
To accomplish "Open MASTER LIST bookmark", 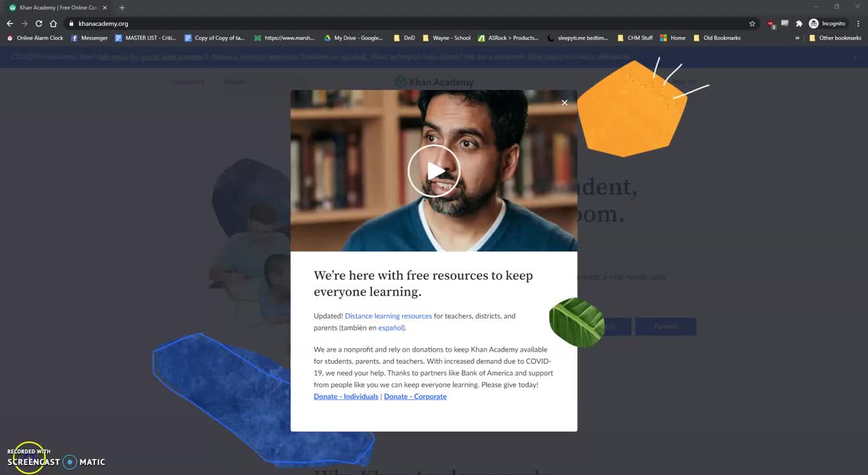I will (x=145, y=38).
